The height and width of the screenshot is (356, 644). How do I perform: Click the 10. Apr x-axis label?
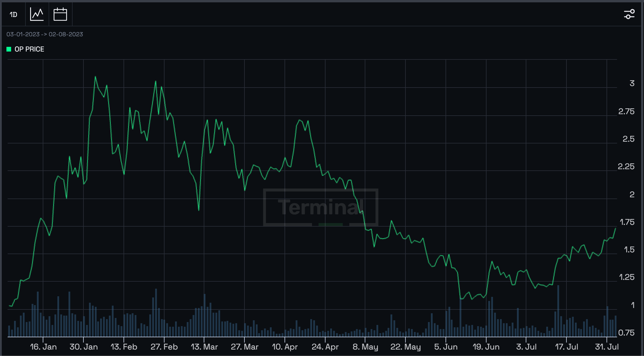coord(285,347)
